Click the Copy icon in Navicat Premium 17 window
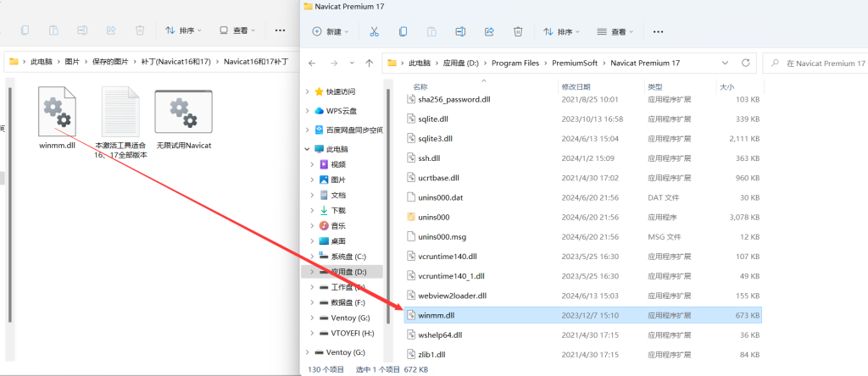Viewport: 868px width, 376px height. point(402,32)
